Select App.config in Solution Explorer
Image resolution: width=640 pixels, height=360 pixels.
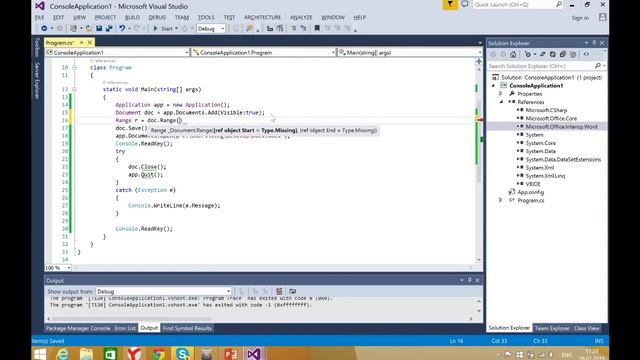point(531,192)
